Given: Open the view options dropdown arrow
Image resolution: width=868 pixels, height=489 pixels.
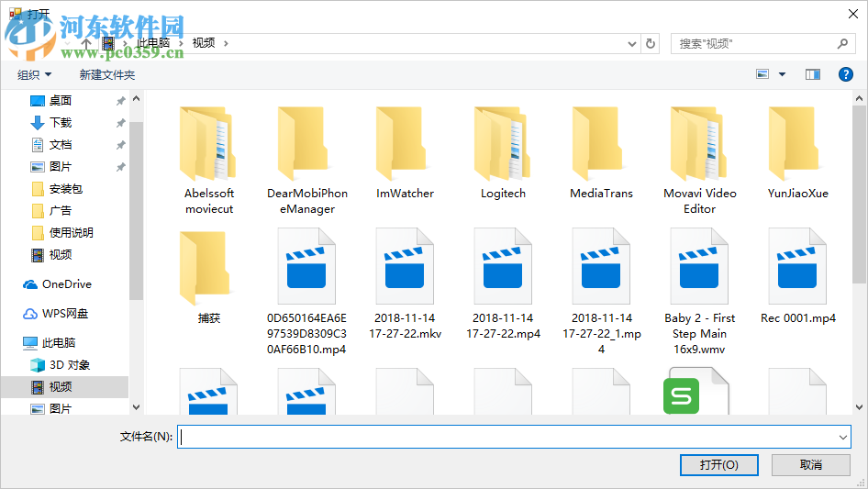Looking at the screenshot, I should (782, 74).
